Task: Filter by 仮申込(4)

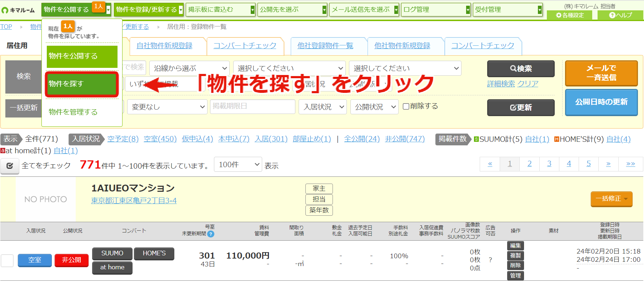Action: point(197,139)
